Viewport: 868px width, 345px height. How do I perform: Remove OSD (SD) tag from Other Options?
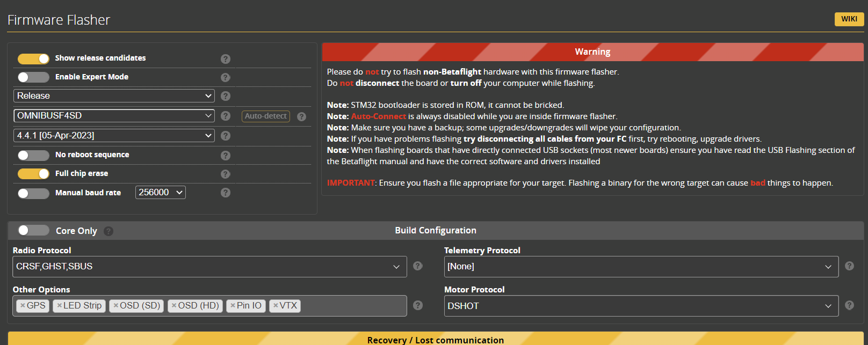coord(115,305)
